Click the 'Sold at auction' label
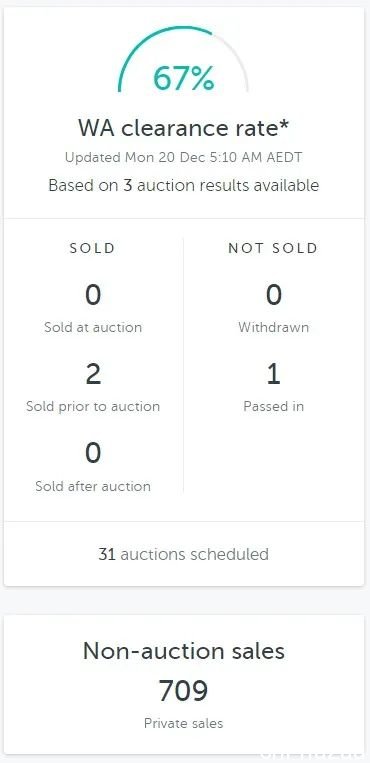 click(x=93, y=327)
